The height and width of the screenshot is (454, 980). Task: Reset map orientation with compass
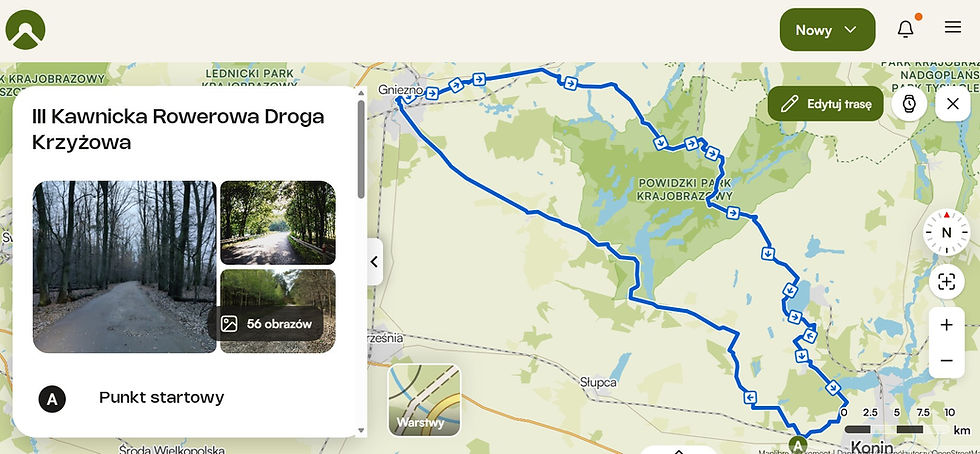946,233
